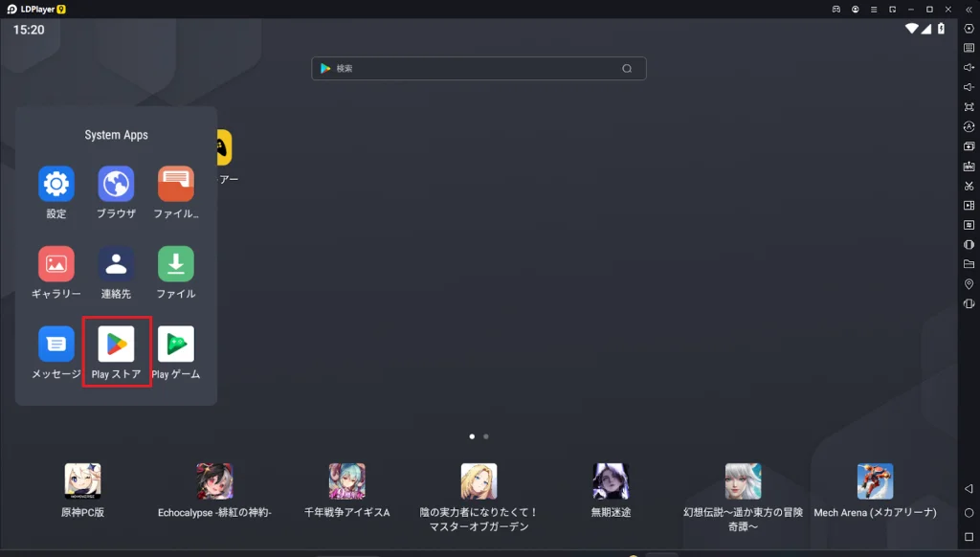Launch 無期迷途 game
The width and height of the screenshot is (980, 557).
611,480
